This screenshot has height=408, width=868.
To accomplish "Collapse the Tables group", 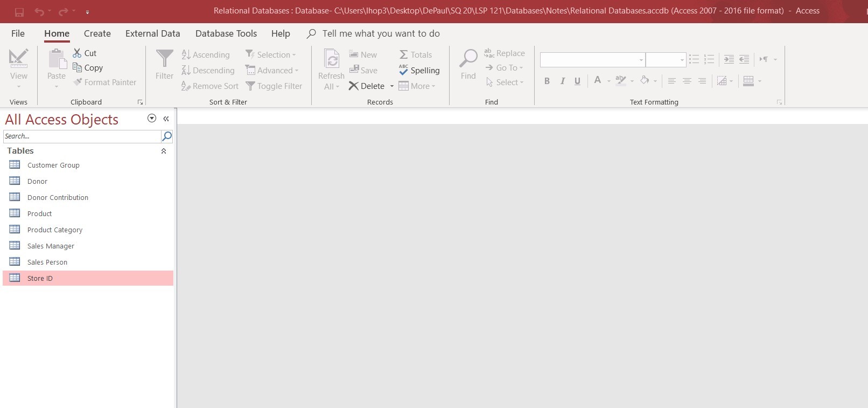I will (x=163, y=151).
